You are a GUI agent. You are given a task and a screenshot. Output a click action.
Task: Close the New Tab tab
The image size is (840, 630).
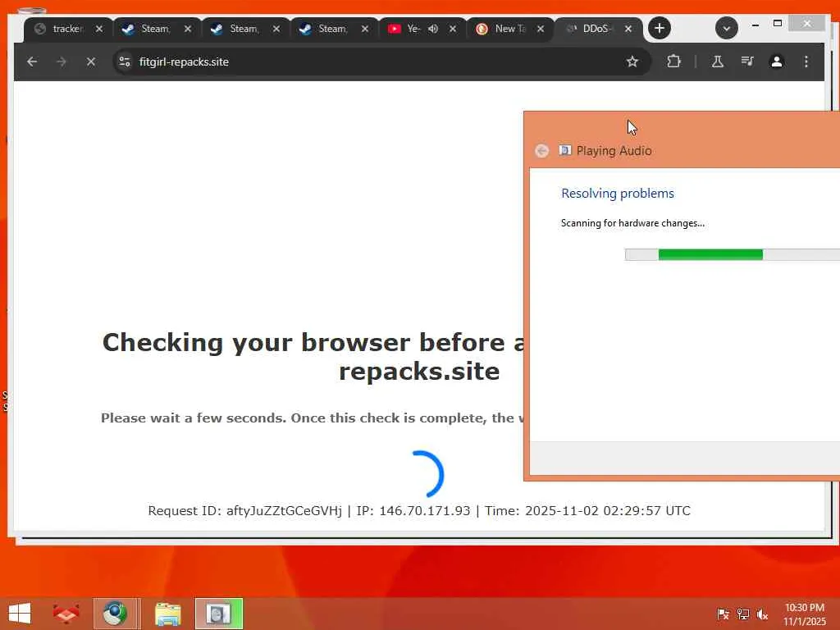541,29
